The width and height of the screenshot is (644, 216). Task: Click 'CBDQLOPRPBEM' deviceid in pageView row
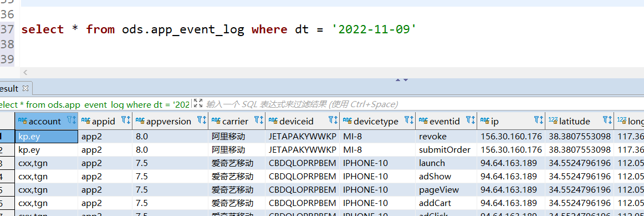click(x=302, y=190)
